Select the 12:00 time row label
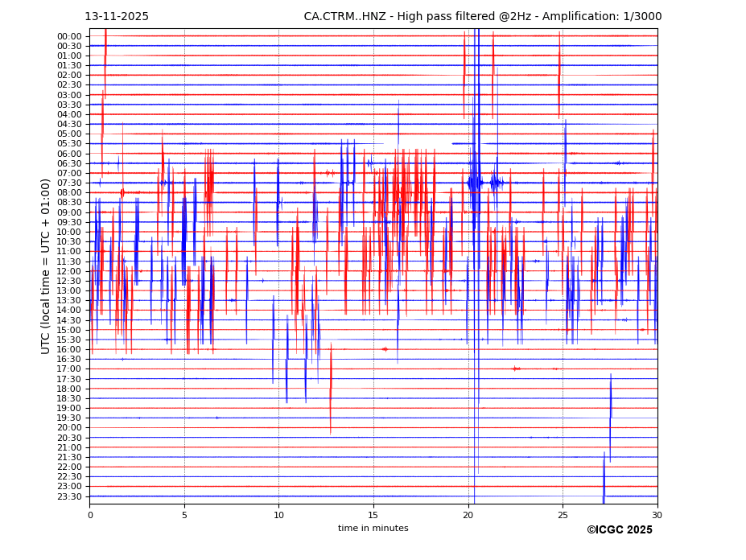Screen dimensions: 746x560 69,271
